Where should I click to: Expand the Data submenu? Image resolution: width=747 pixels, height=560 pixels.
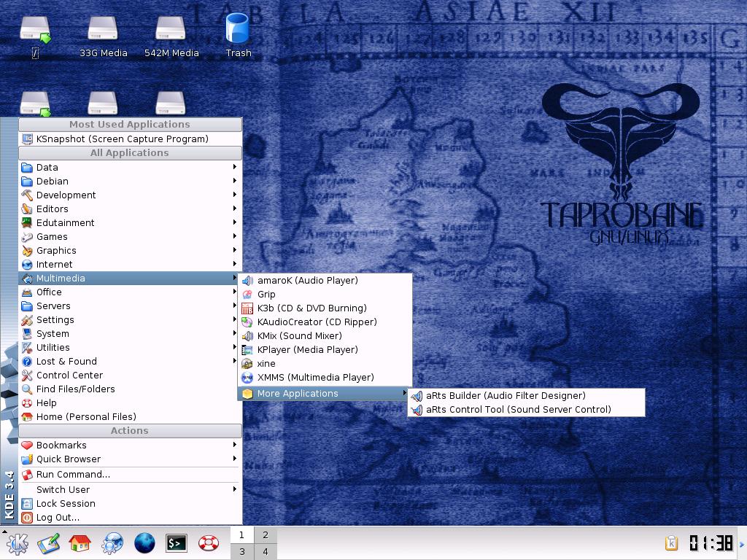[x=130, y=167]
